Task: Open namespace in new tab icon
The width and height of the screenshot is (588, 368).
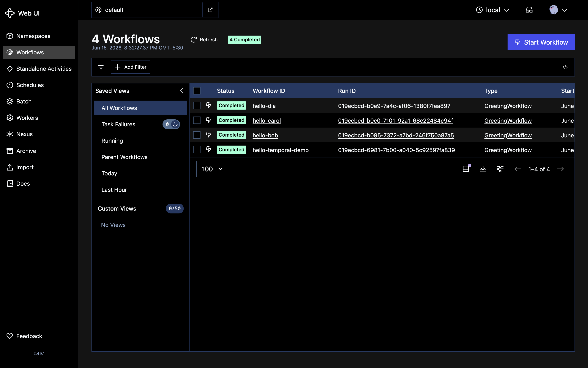Action: coord(210,10)
